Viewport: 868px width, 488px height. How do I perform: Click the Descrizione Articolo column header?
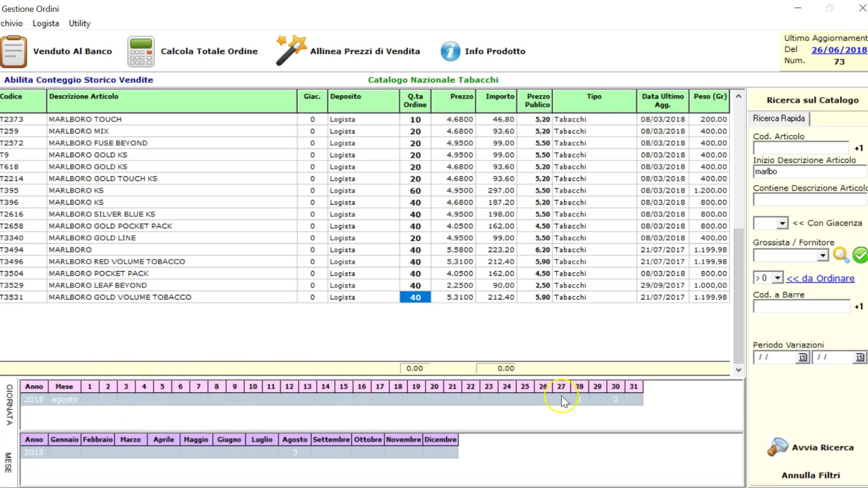172,101
